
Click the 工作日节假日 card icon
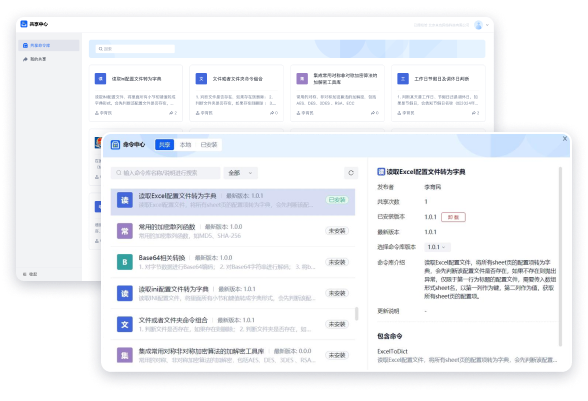pos(403,79)
